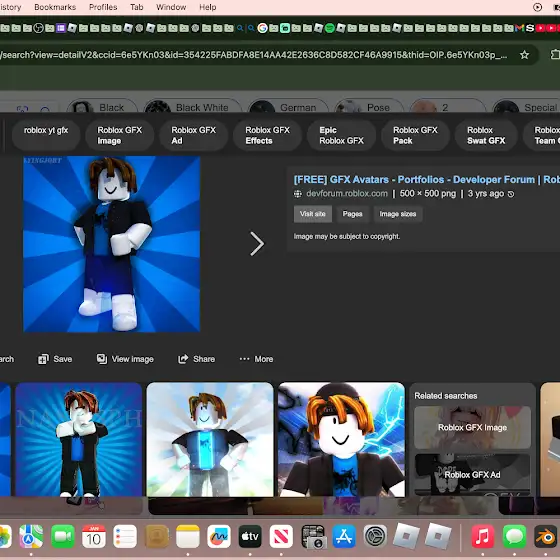Click the screen recording indicator in the menu bar
This screenshot has height=560, width=560.
pos(537,7)
